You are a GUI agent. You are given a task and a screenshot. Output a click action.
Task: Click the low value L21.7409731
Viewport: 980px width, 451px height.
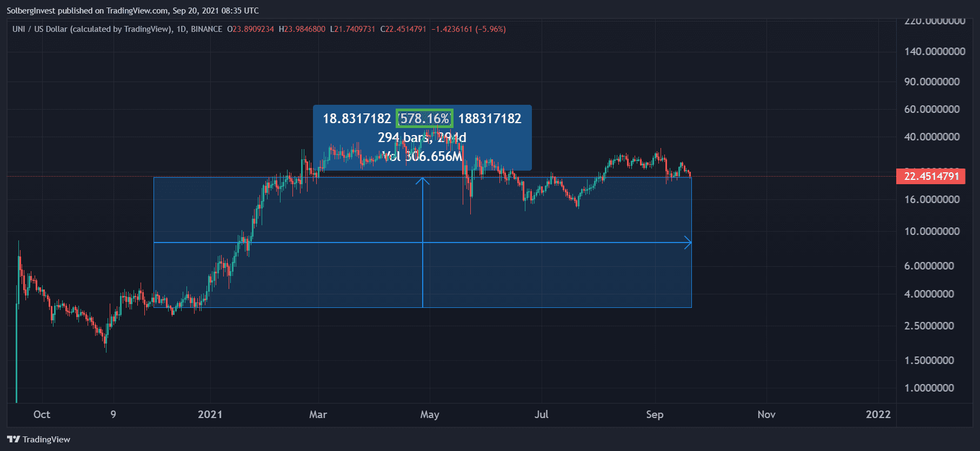click(352, 29)
